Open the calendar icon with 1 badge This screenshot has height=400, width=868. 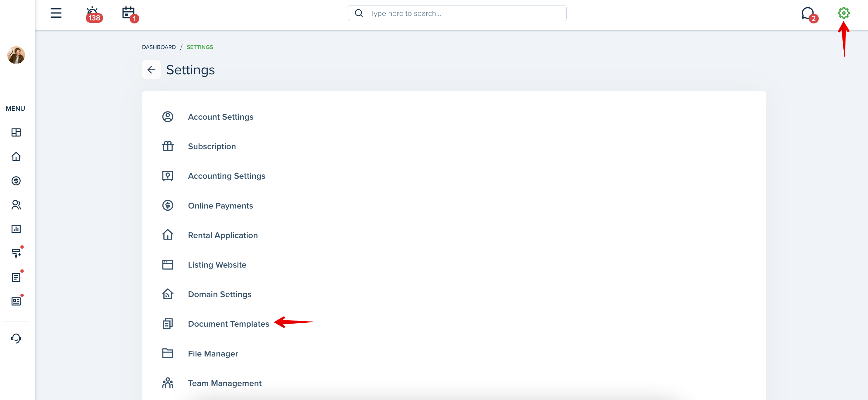click(130, 14)
